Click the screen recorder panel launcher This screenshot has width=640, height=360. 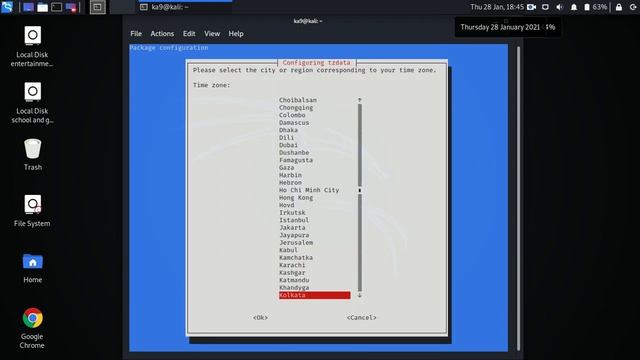(71, 7)
